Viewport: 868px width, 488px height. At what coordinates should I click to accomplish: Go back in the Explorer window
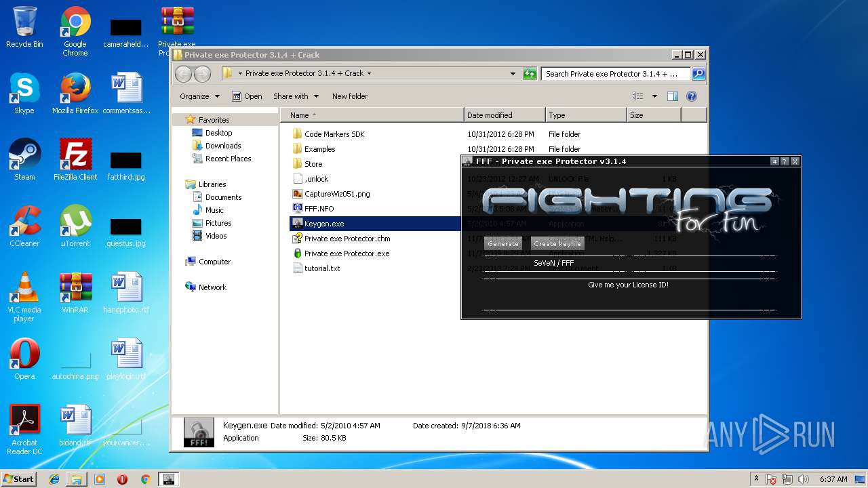184,74
